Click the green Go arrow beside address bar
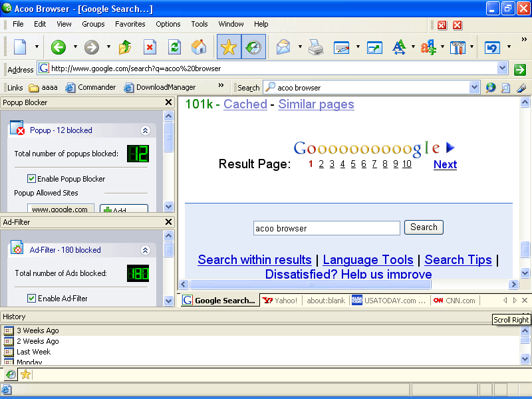 tap(520, 70)
